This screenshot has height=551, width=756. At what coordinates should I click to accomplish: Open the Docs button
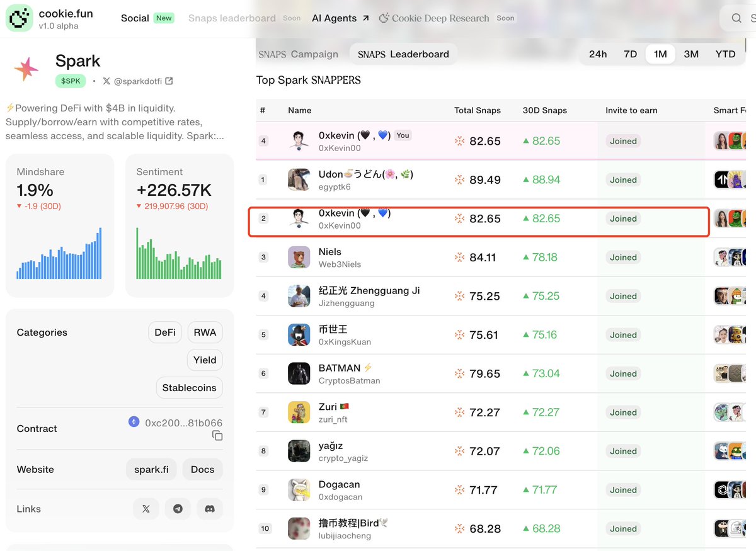[202, 470]
